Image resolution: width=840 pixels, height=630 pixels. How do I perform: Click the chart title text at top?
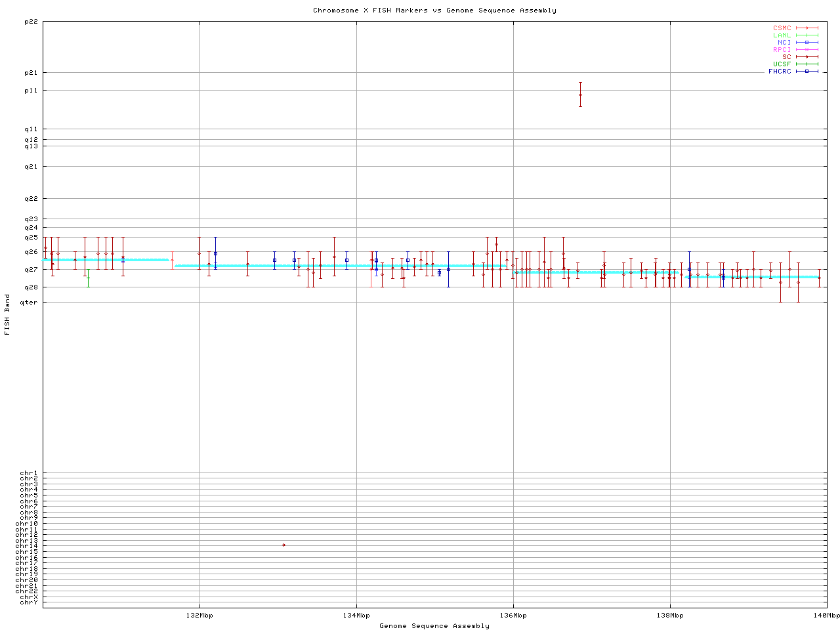click(x=434, y=10)
